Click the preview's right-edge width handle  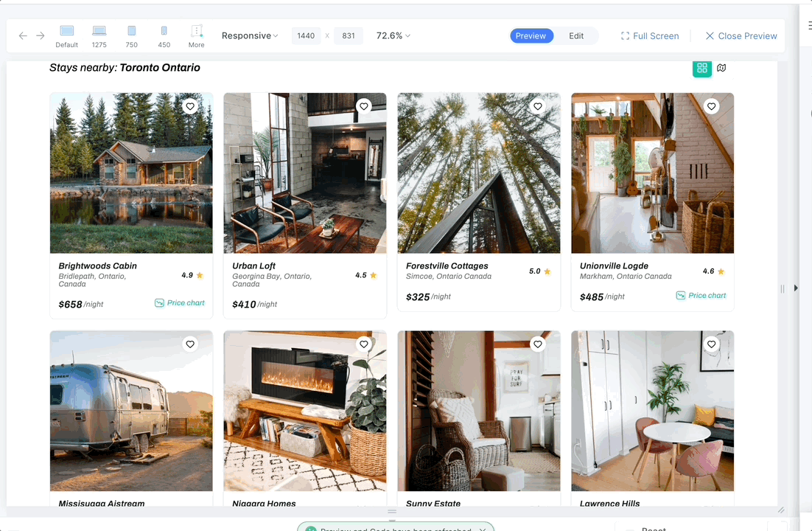click(783, 289)
